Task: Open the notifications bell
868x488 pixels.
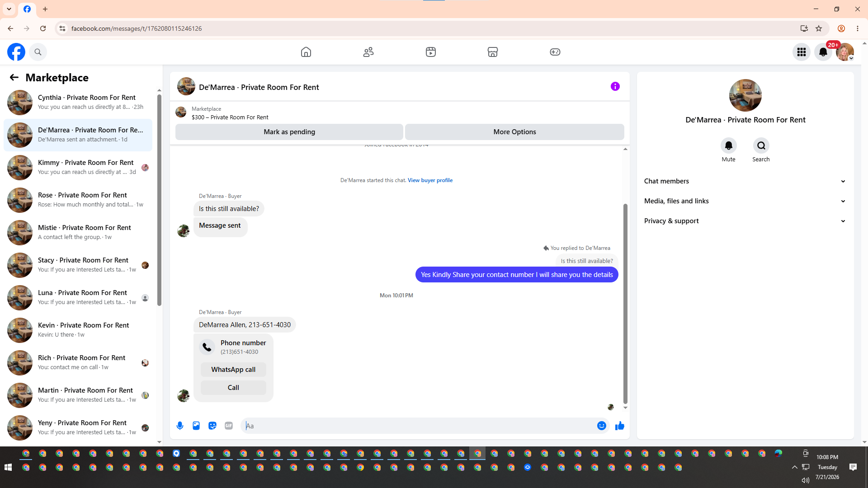Action: [823, 52]
